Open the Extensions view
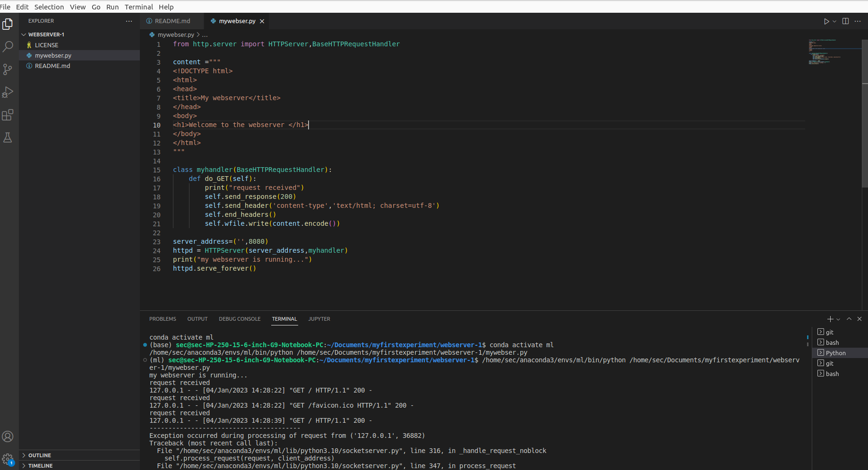The height and width of the screenshot is (470, 868). point(8,115)
